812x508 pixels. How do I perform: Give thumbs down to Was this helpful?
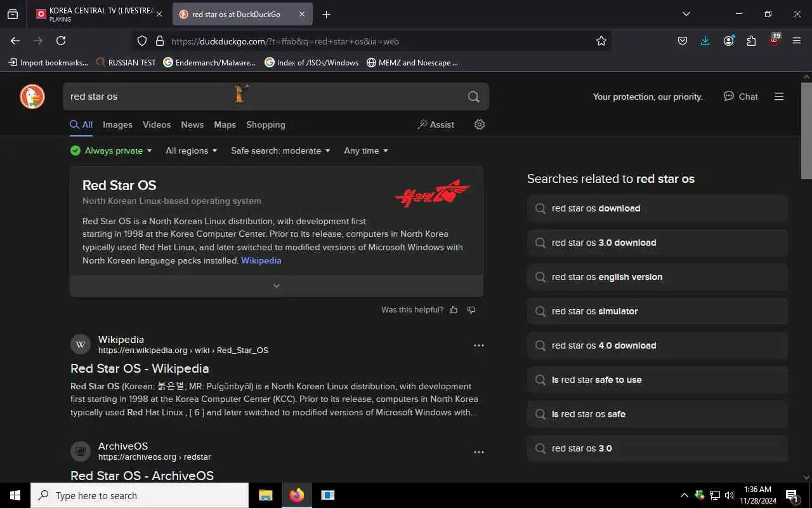click(x=471, y=310)
